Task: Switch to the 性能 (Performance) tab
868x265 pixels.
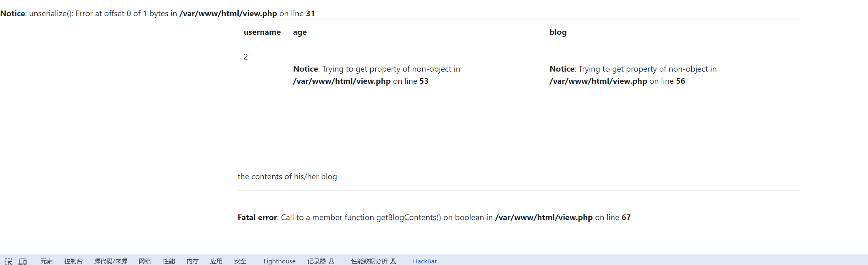Action: click(169, 261)
